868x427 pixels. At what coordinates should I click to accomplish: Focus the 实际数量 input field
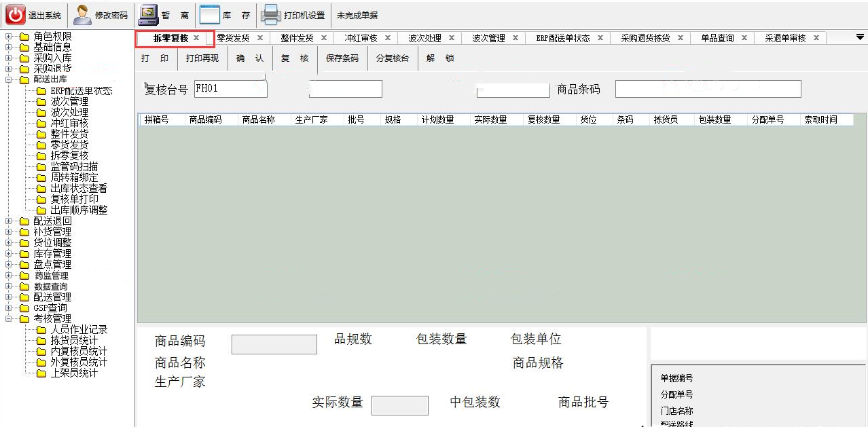click(399, 405)
